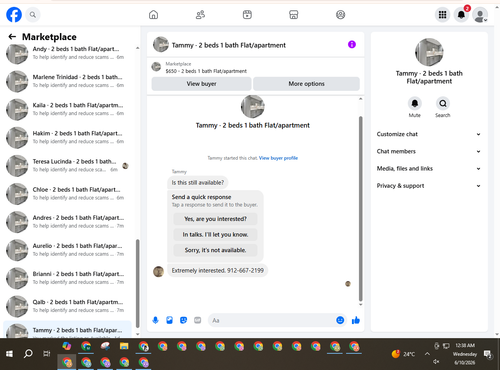Open Windows taskbar search
The width and height of the screenshot is (500, 370).
coord(28,353)
